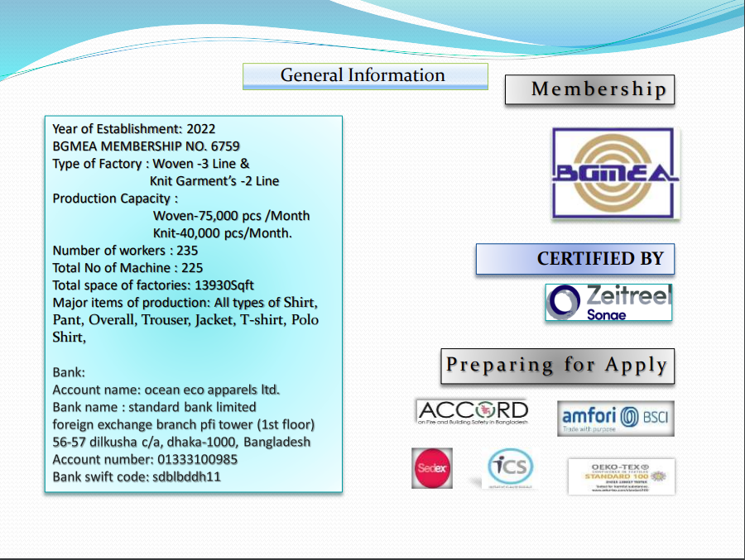Click 'Account number: 01333100985' line
The image size is (745, 560).
pyautogui.click(x=145, y=459)
